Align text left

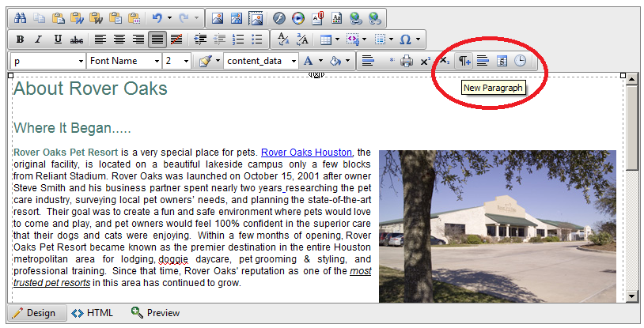[100, 40]
